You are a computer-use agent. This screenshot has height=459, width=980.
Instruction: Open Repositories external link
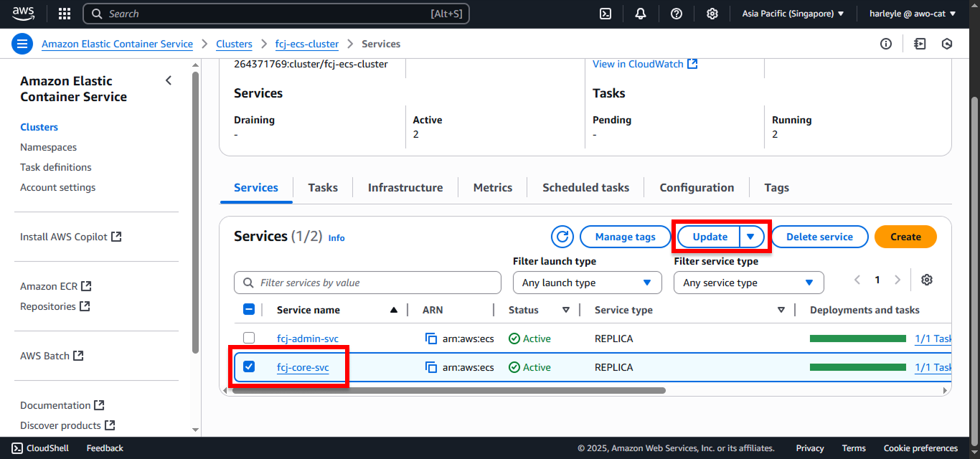55,306
